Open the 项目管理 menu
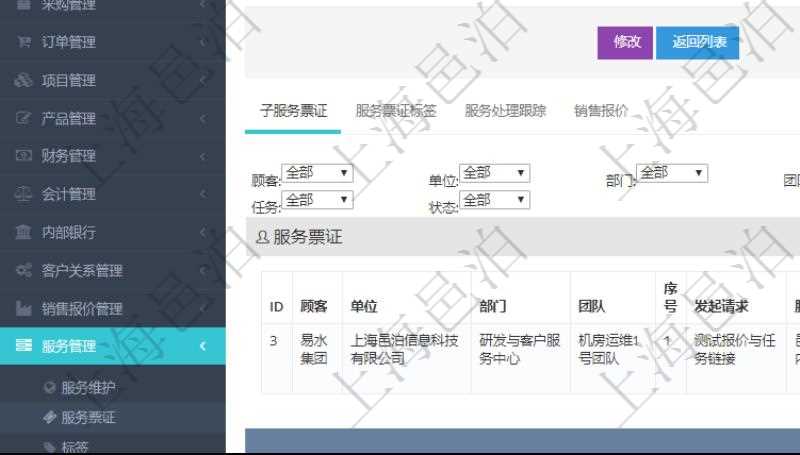This screenshot has width=800, height=455. (113, 80)
